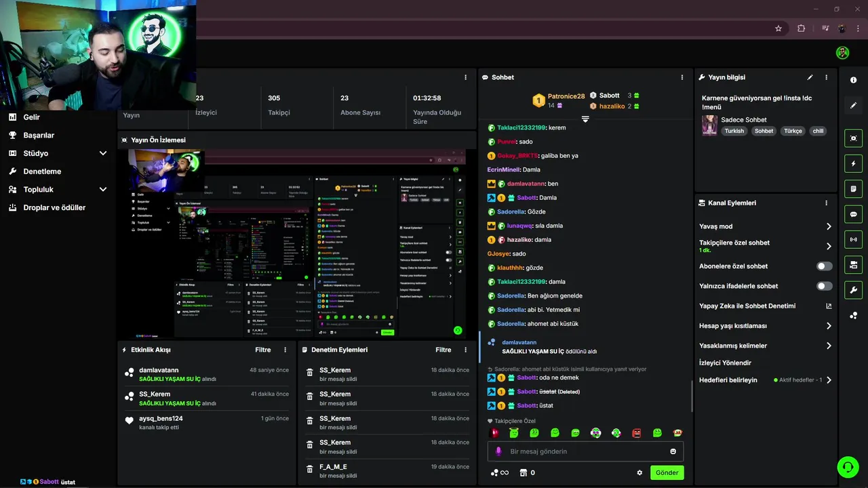Open the Denetim Eylemleri three-dot menu
The image size is (868, 488).
click(465, 350)
